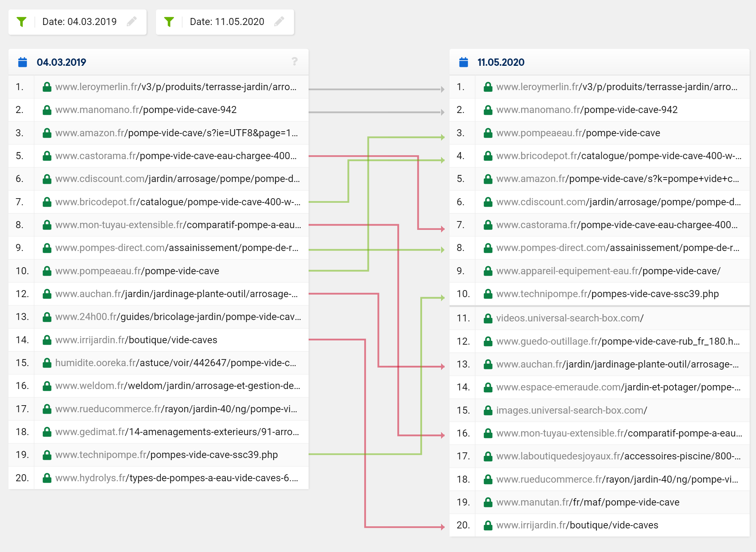Image resolution: width=756 pixels, height=552 pixels.
Task: Open amazon.fr URL ranked 3 in 2019
Action: (x=176, y=133)
